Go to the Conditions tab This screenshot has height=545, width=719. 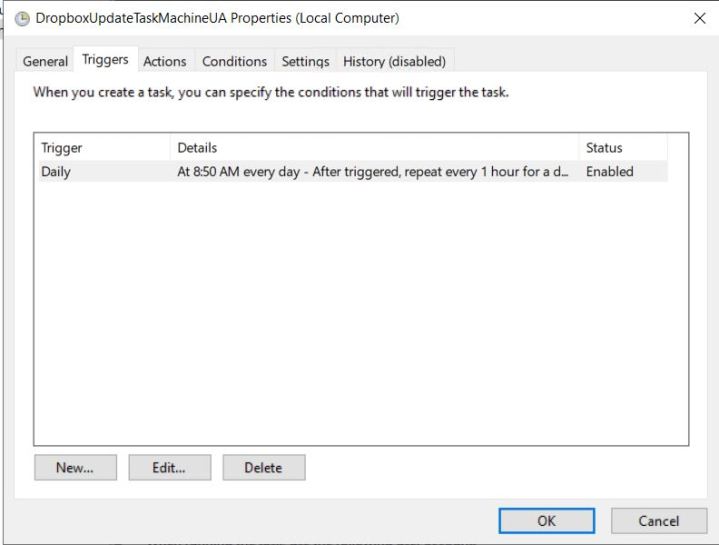tap(234, 61)
